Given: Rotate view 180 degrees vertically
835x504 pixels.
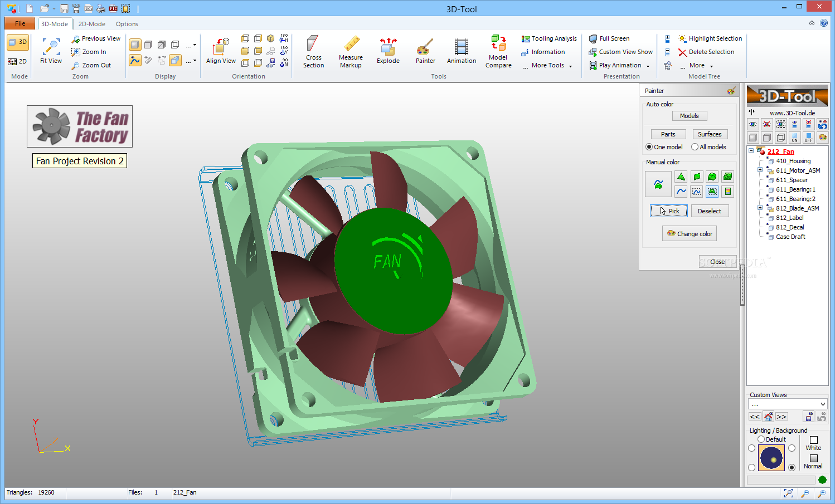Looking at the screenshot, I should pos(284,51).
